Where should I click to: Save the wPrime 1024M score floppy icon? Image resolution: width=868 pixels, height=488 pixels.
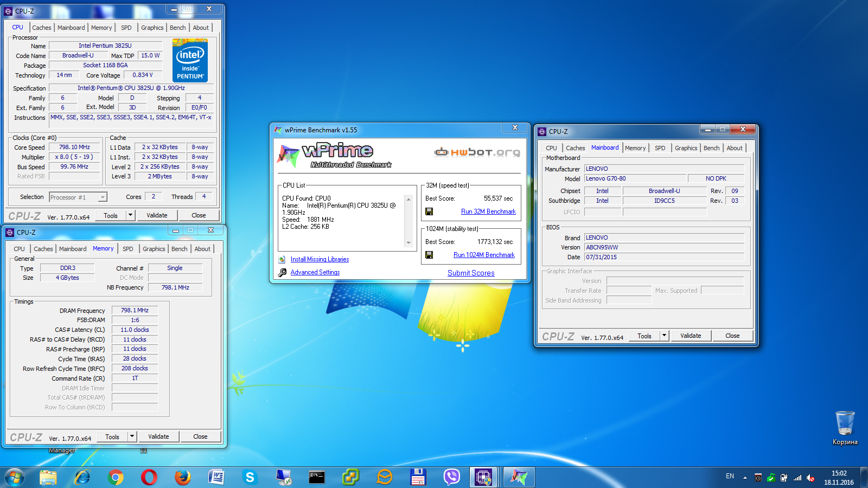(x=429, y=255)
